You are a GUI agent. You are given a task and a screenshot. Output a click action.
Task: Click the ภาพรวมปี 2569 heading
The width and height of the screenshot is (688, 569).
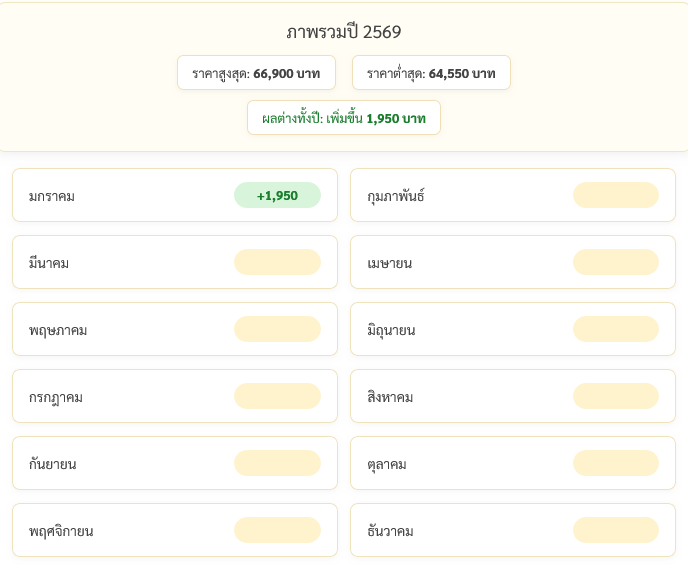pyautogui.click(x=343, y=32)
